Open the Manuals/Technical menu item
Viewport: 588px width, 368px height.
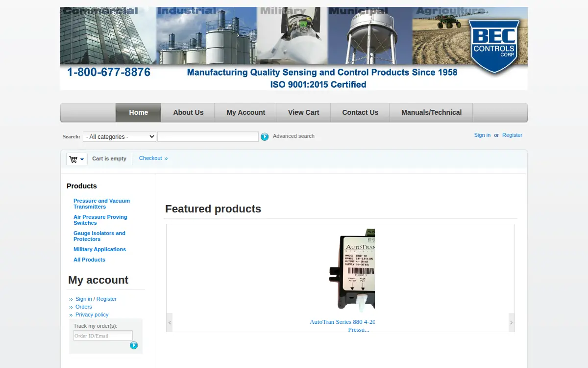[x=432, y=112]
